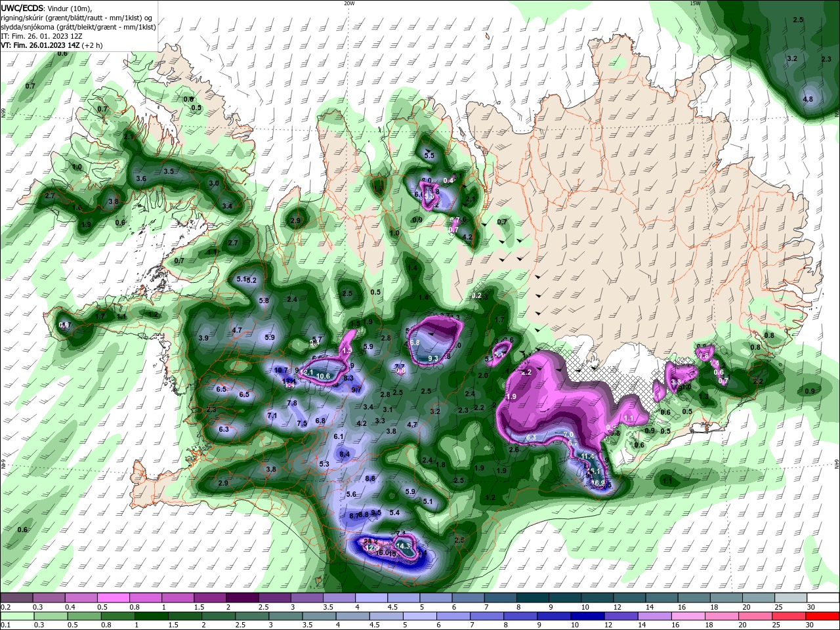The image size is (840, 630).
Task: Select the dark purple 2 swatch in snow legend
Action: (x=242, y=598)
